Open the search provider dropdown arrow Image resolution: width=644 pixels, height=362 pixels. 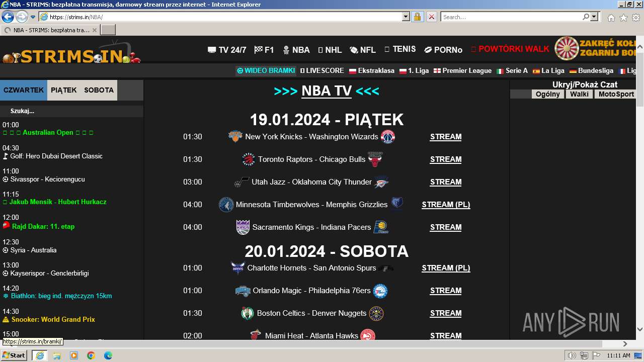point(594,17)
